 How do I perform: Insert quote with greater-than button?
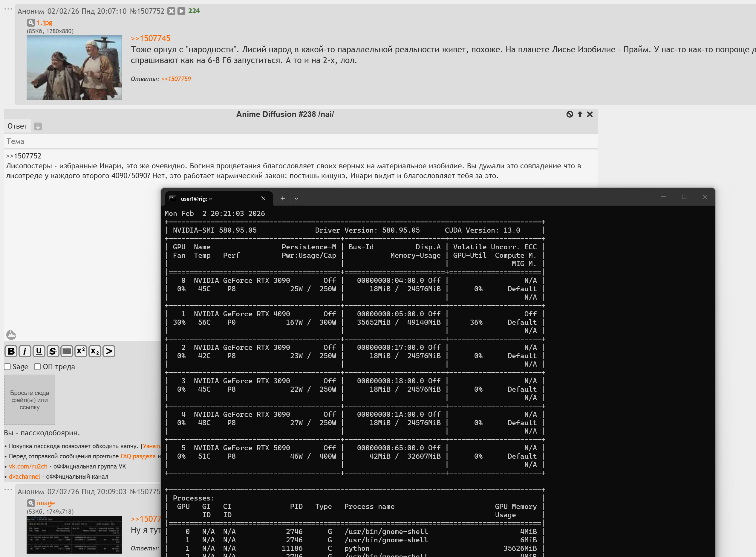tap(109, 351)
